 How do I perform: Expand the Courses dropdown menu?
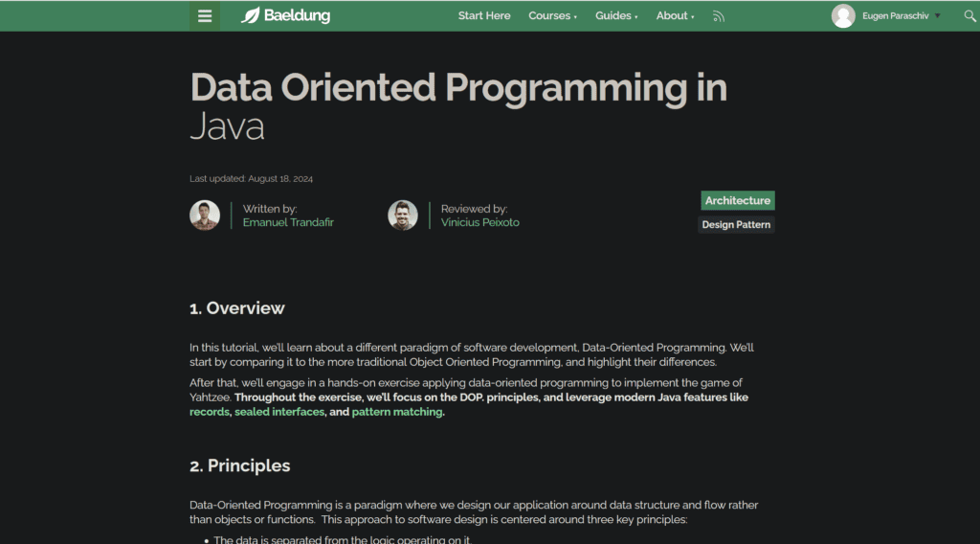(x=552, y=15)
